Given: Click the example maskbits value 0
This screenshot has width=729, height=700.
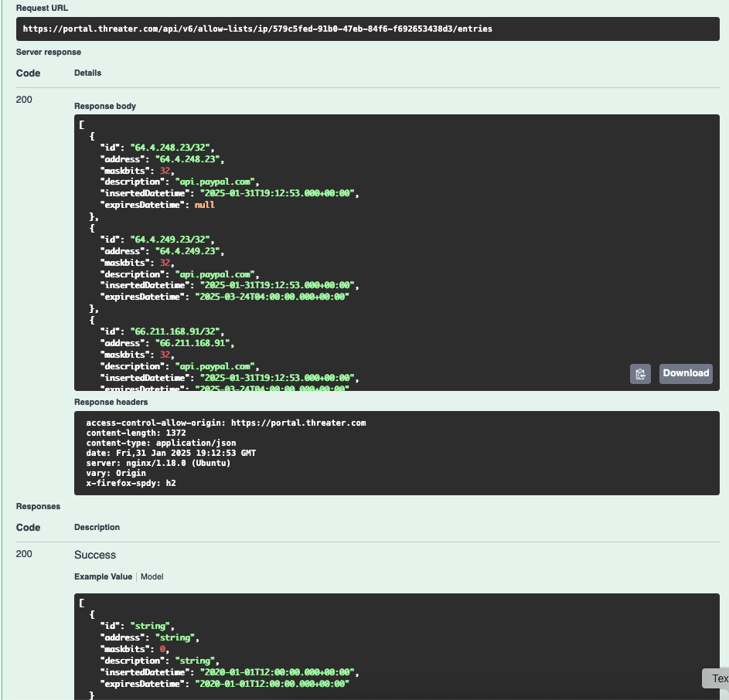Looking at the screenshot, I should click(x=162, y=649).
